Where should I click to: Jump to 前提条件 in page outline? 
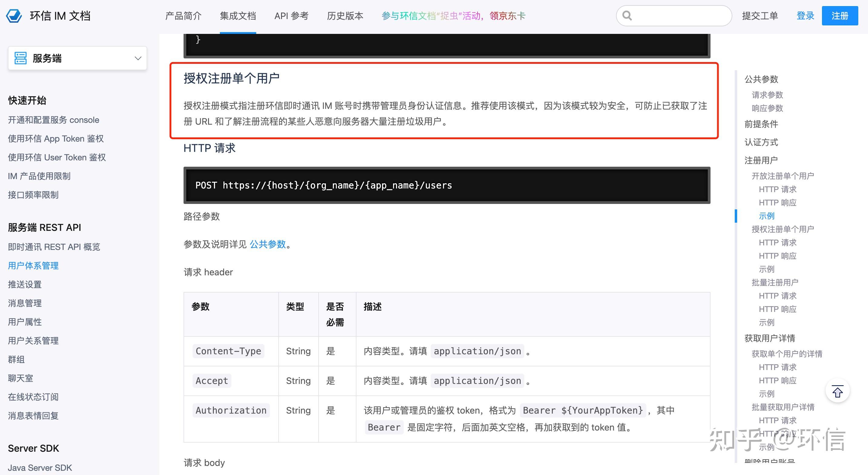[761, 124]
